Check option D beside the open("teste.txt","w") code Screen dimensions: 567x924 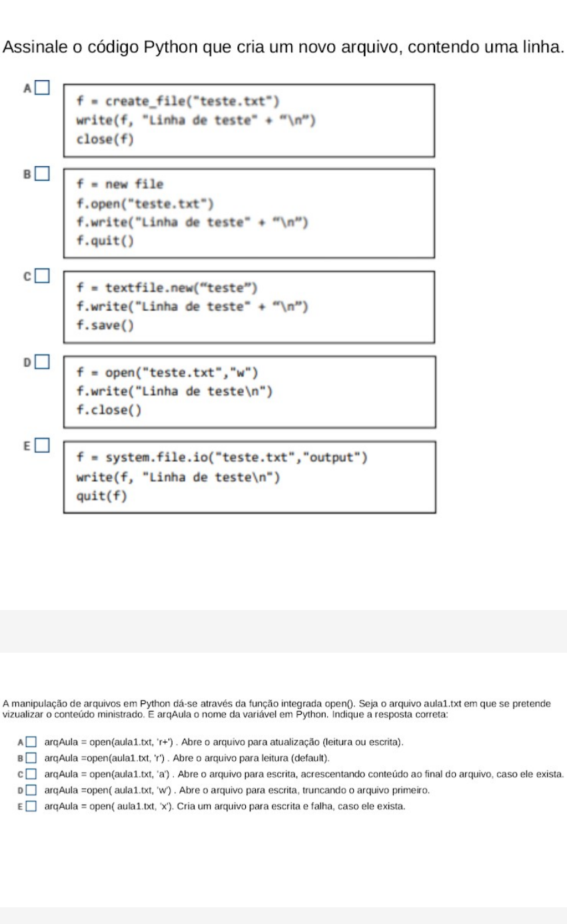(43, 361)
